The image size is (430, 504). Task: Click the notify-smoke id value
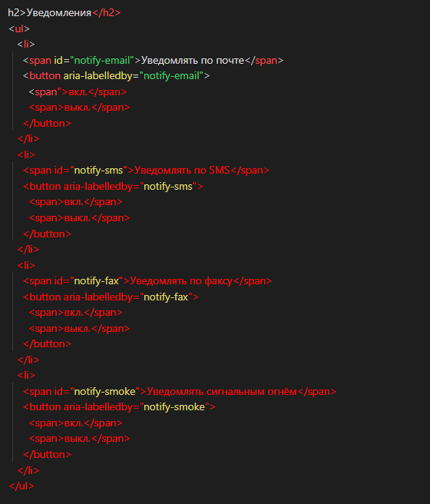(104, 391)
